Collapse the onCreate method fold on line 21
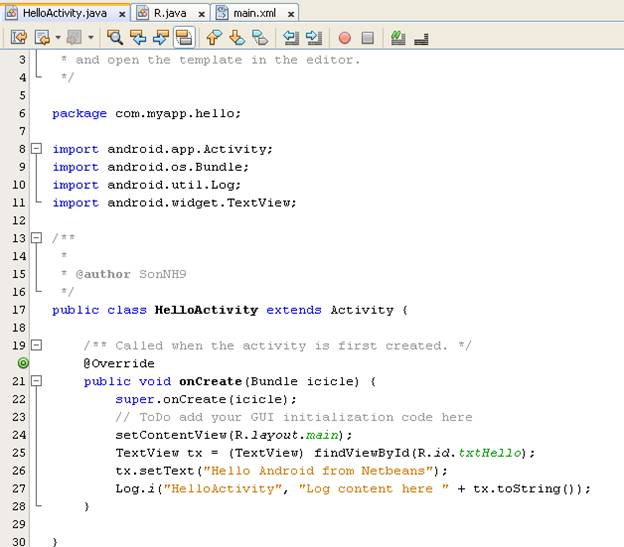Viewport: 624px width, 547px height. tap(36, 381)
